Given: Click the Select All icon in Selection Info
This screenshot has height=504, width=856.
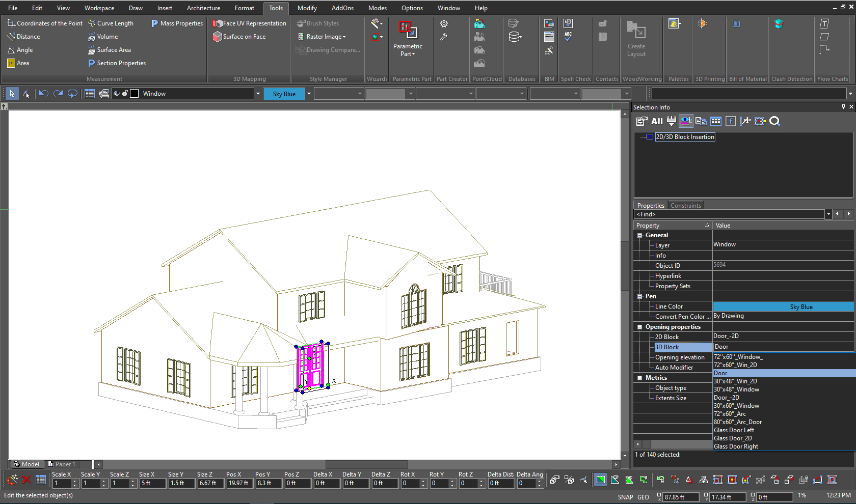Looking at the screenshot, I should click(x=657, y=121).
